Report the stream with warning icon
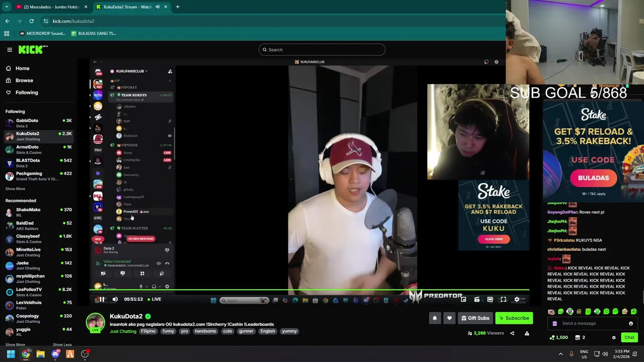This screenshot has width=644, height=362. 527,333
